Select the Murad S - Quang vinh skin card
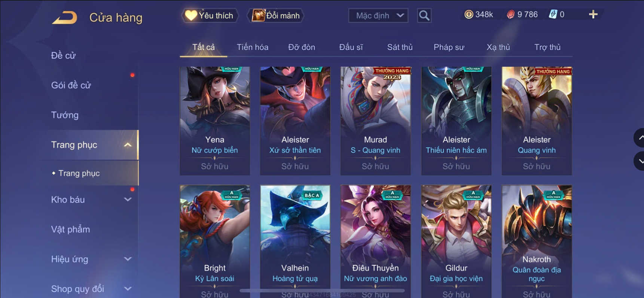644x298 pixels. pos(375,121)
